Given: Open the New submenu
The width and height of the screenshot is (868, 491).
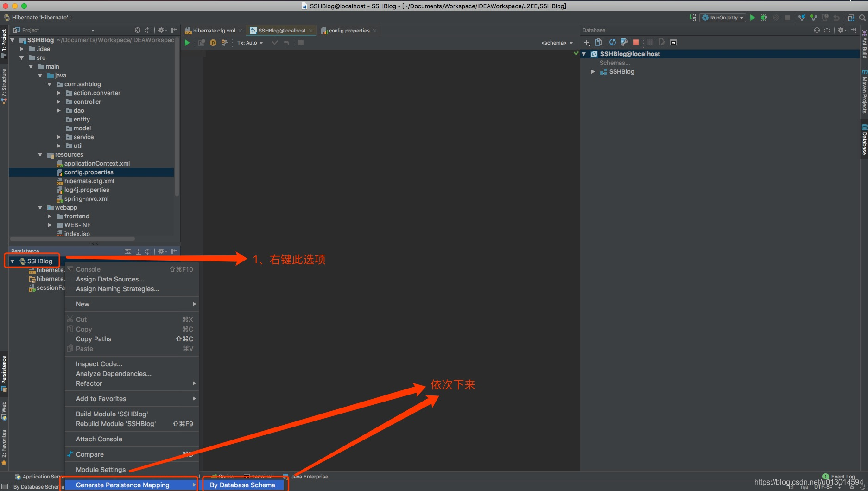Looking at the screenshot, I should click(x=132, y=304).
